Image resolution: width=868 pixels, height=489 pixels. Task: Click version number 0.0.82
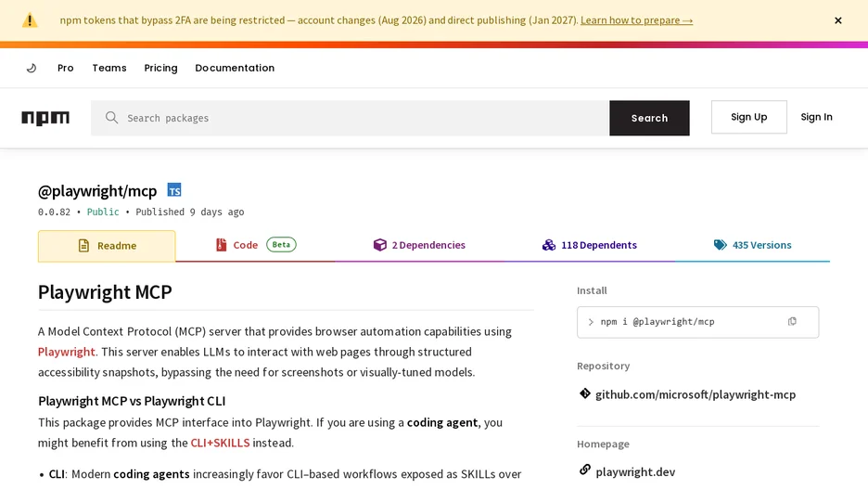tap(54, 212)
